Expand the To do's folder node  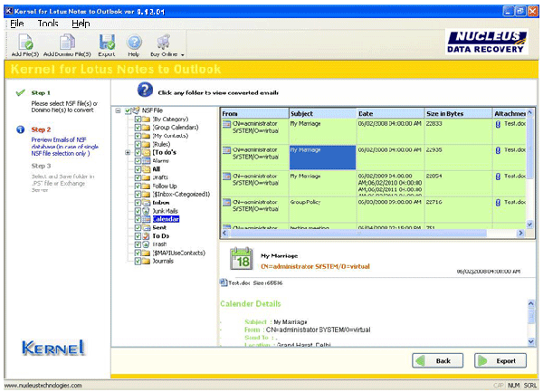(128, 151)
